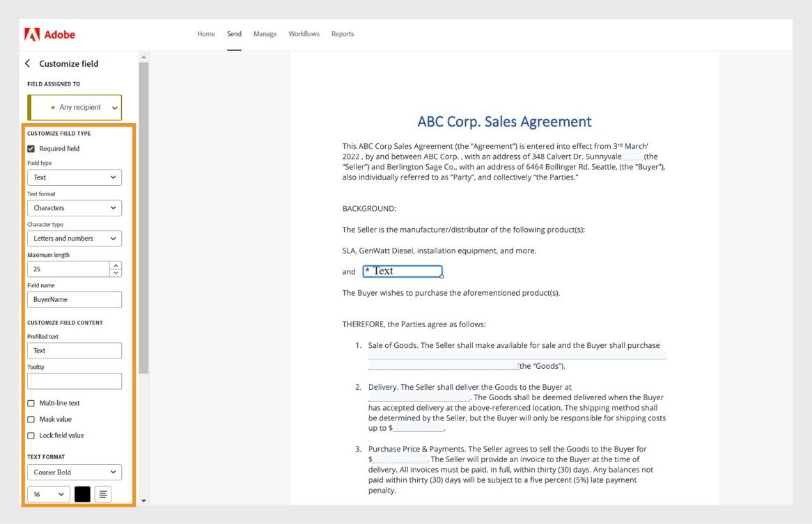Click the Field name BuyerName input
The image size is (812, 524).
tap(75, 299)
